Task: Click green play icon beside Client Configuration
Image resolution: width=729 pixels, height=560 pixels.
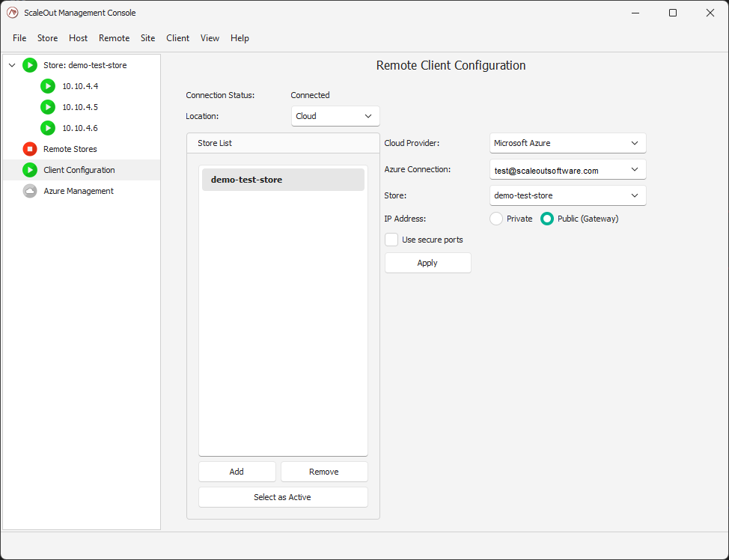Action: coord(30,170)
